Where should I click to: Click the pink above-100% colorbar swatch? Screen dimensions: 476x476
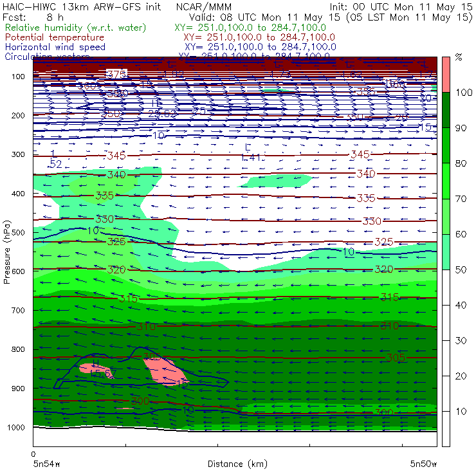point(446,75)
